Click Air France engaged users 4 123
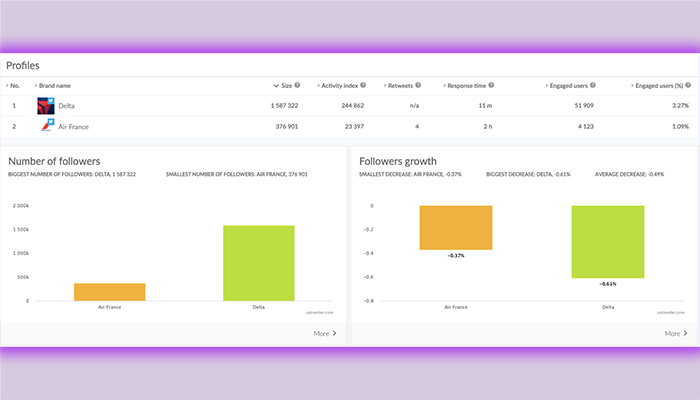 coord(586,127)
